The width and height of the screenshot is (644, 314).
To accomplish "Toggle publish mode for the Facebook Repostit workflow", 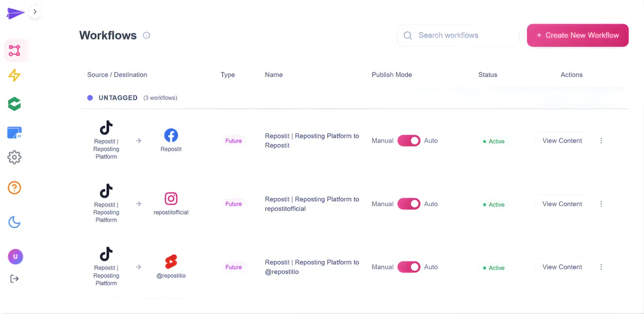I will pos(409,141).
